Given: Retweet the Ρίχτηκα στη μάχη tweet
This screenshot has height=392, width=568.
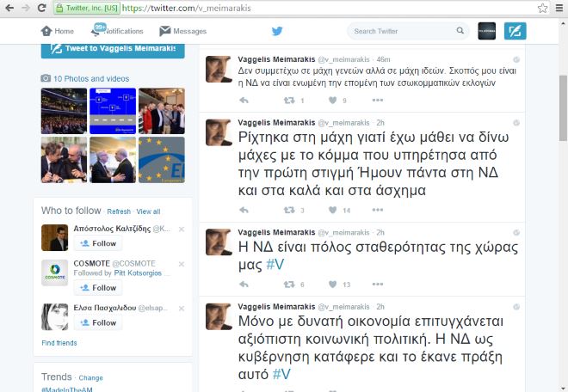Looking at the screenshot, I should (289, 210).
